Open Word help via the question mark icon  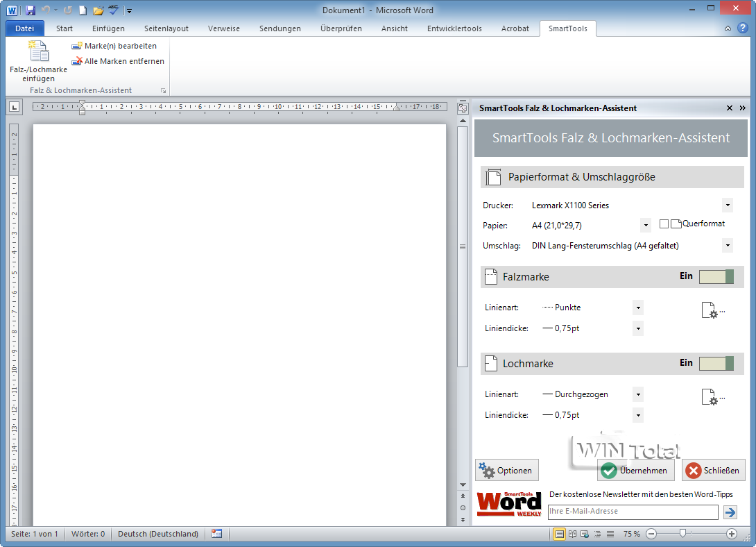743,28
